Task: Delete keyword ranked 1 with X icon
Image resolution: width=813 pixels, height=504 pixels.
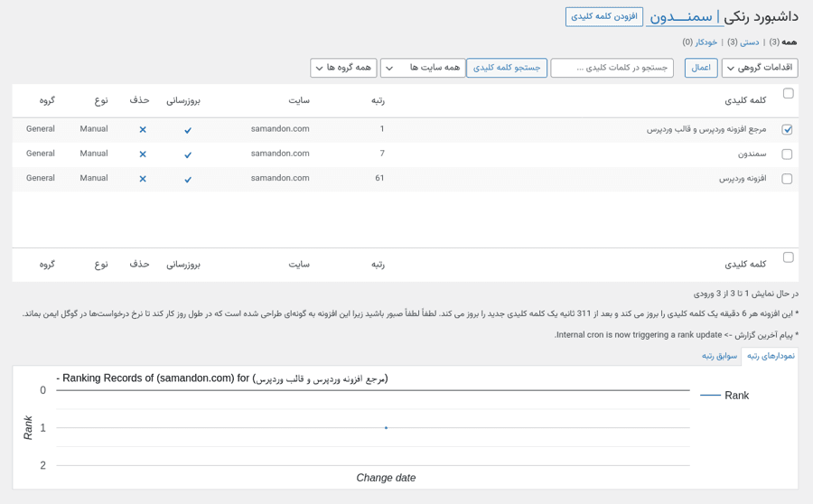Action: [x=143, y=130]
